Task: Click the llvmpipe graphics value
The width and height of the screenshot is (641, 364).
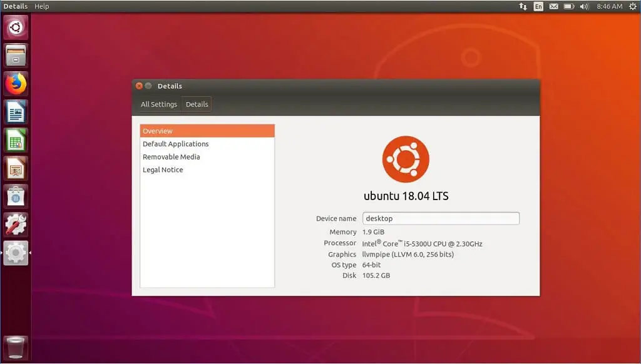Action: click(408, 255)
